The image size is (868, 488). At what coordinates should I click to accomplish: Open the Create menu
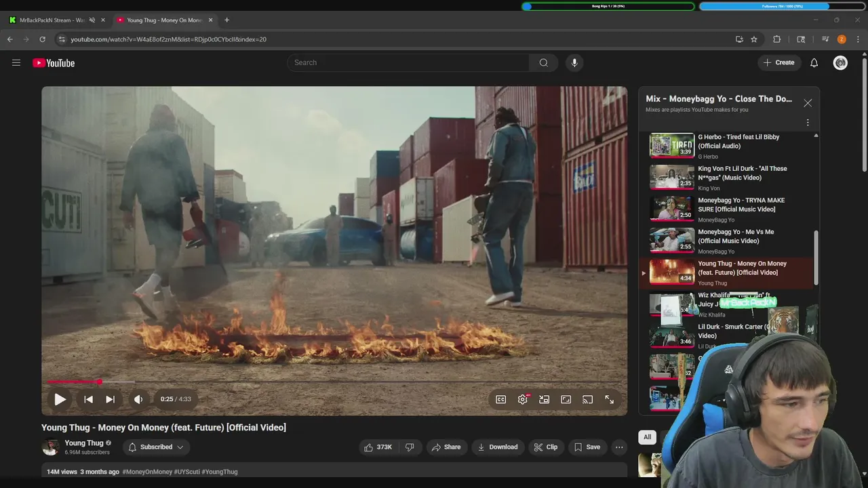[x=778, y=62]
